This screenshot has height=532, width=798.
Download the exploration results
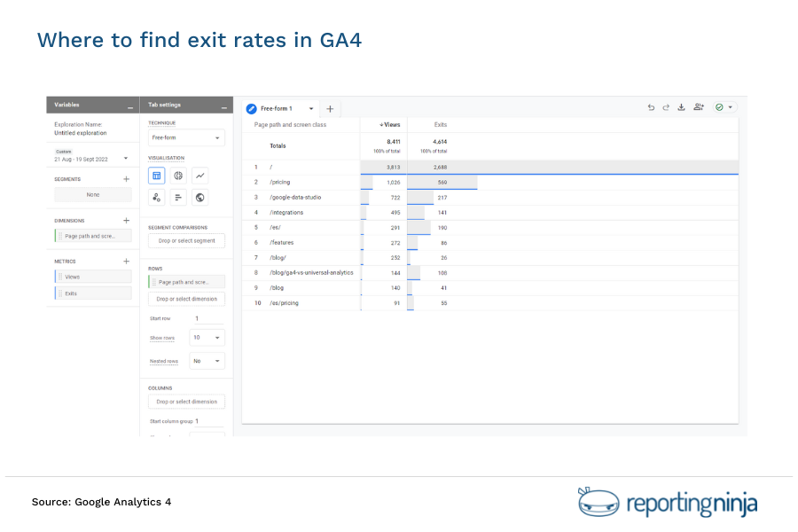pyautogui.click(x=681, y=106)
